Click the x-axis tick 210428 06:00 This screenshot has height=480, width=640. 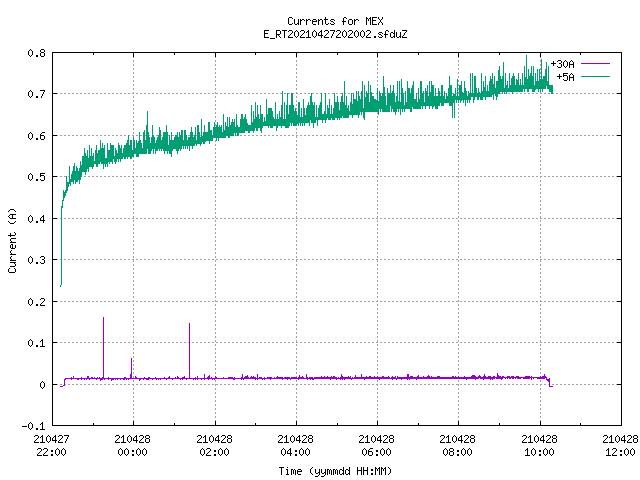tap(376, 445)
